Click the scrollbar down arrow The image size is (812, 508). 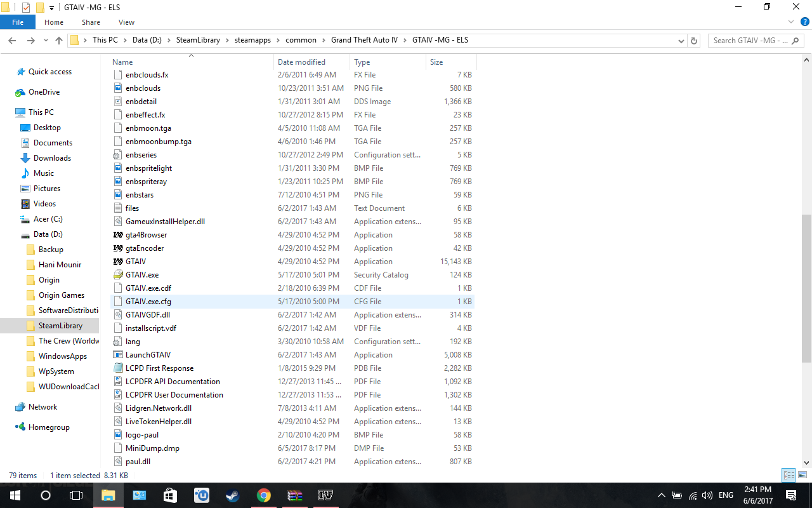[806, 462]
